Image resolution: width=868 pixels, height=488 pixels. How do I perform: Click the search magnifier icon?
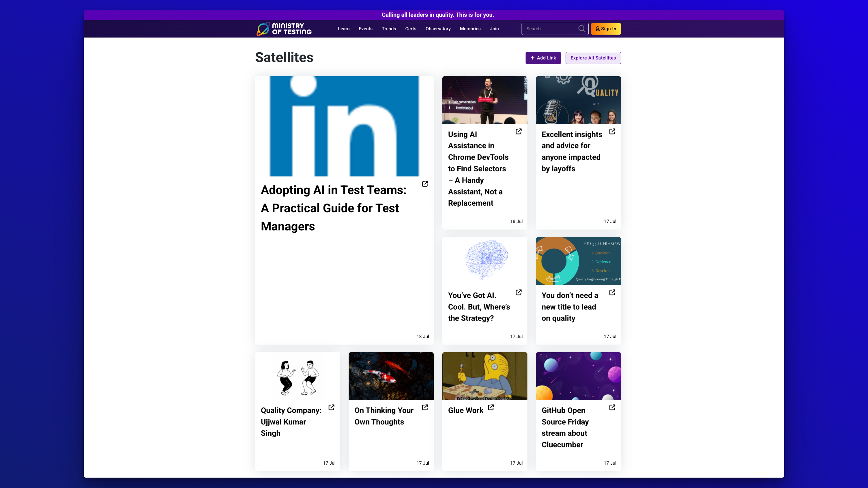581,29
